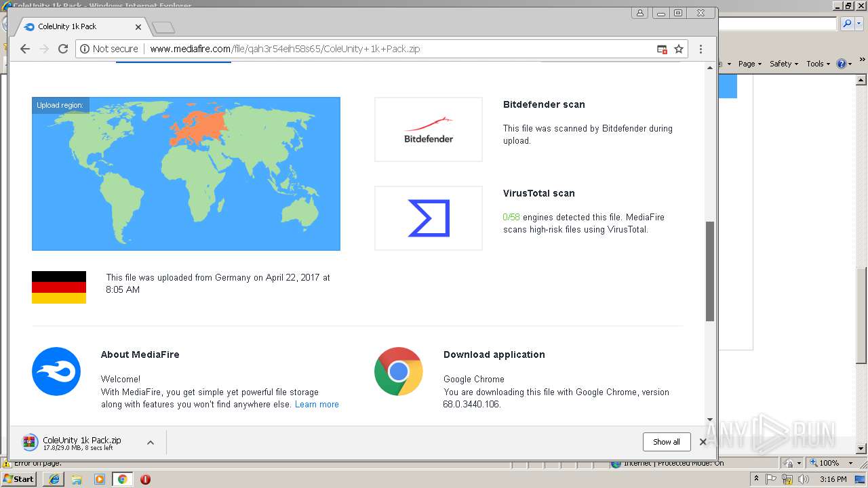Open the Chrome three-dot menu
Image resolution: width=868 pixels, height=488 pixels.
(701, 49)
